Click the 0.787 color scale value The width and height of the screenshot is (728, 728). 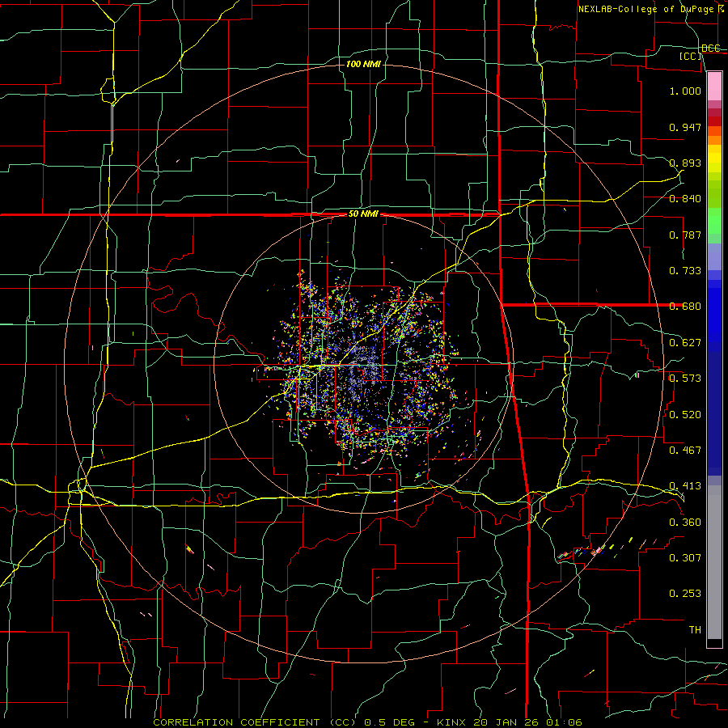click(x=685, y=235)
